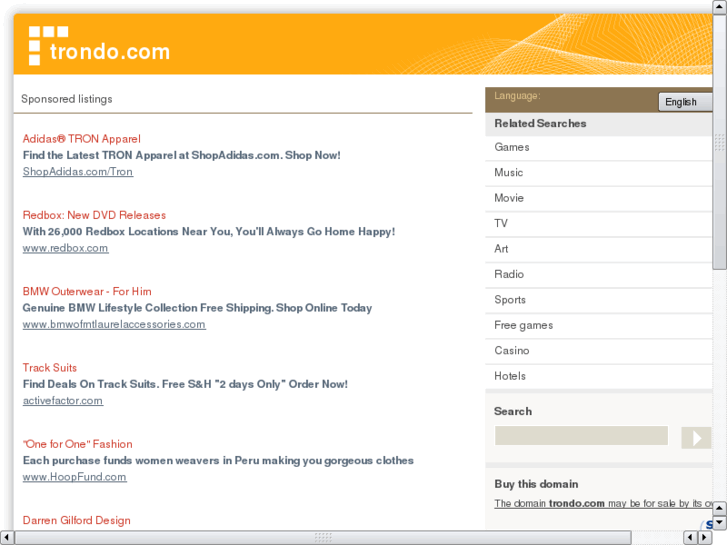
Task: Visit www.bmwofmtlaurelaccessories.com link
Action: pyautogui.click(x=114, y=324)
